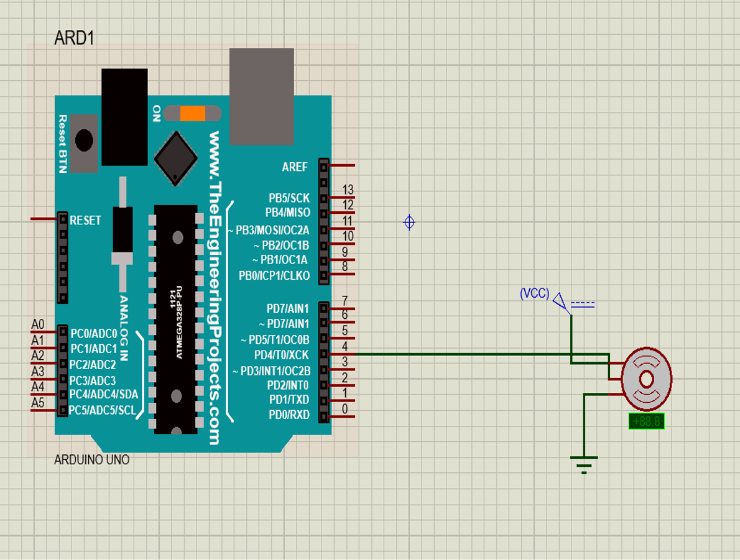Click the (VCC) terminal label
Image resolution: width=740 pixels, height=560 pixels.
(534, 293)
